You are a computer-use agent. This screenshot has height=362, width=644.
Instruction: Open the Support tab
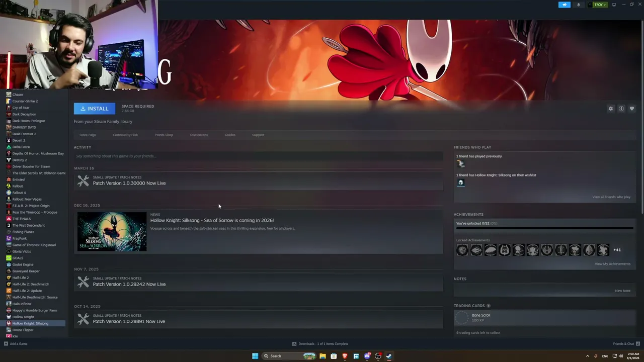(258, 135)
